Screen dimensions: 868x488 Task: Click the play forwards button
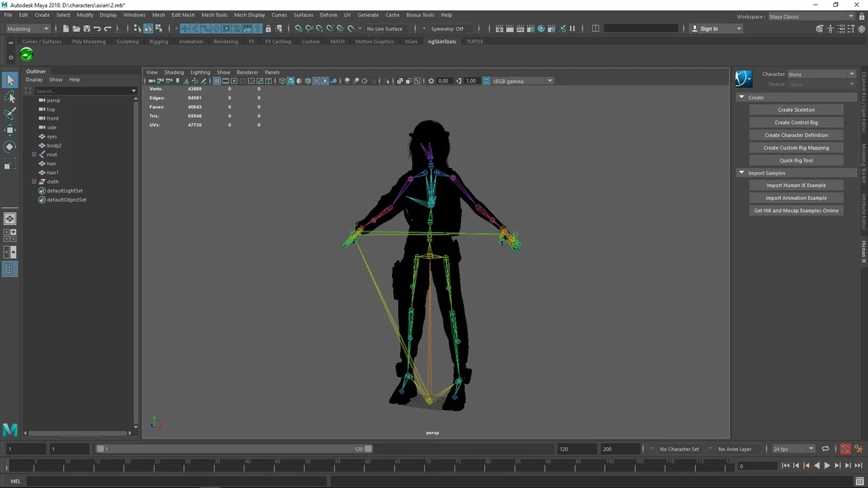827,466
